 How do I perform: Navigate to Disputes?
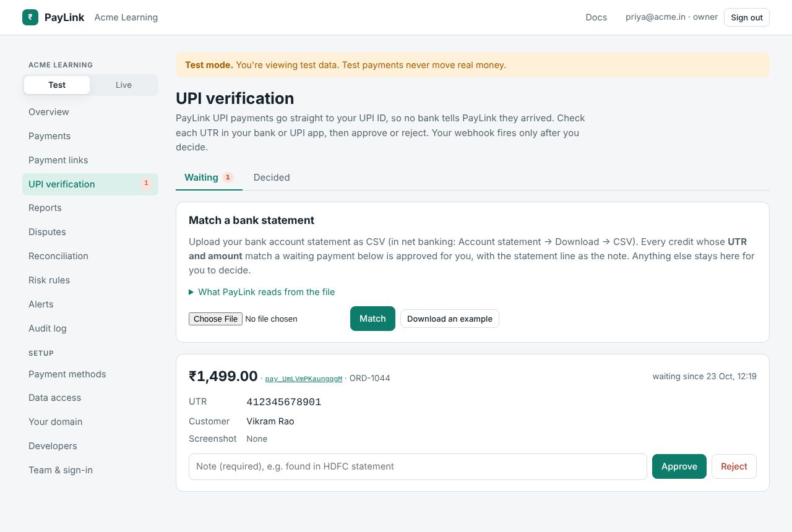tap(90, 232)
